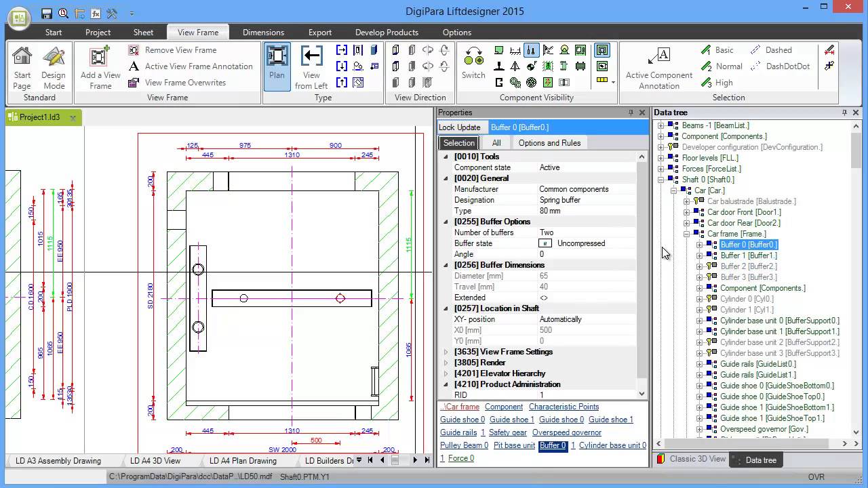Toggle the yellow segmented bar visibility icon
The image size is (868, 488).
pos(602,81)
